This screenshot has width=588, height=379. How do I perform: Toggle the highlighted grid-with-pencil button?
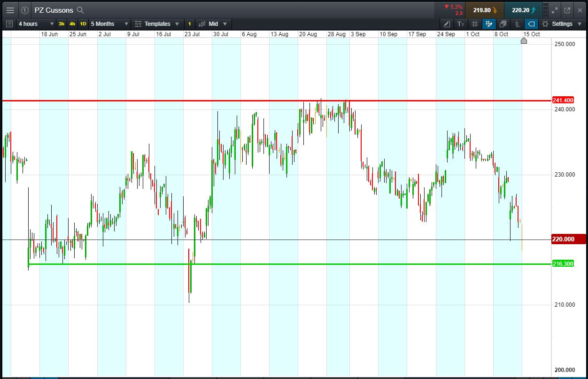[x=489, y=24]
